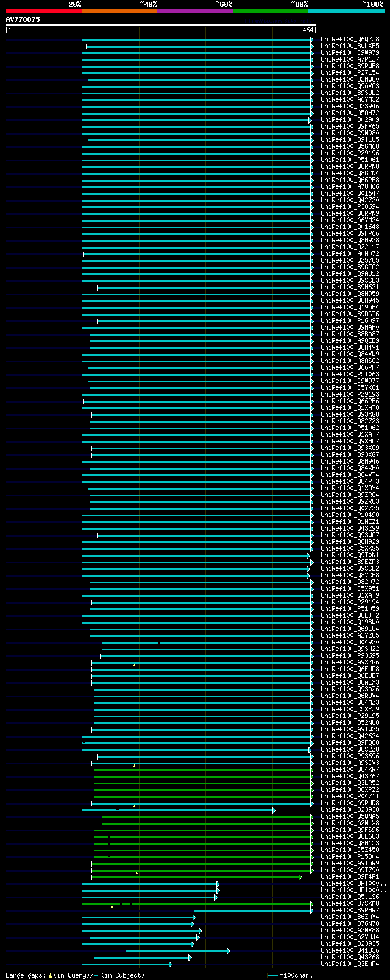390x980 pixels.
Task: Select the UniRef100_Q6RUV4 label
Action: [x=350, y=696]
